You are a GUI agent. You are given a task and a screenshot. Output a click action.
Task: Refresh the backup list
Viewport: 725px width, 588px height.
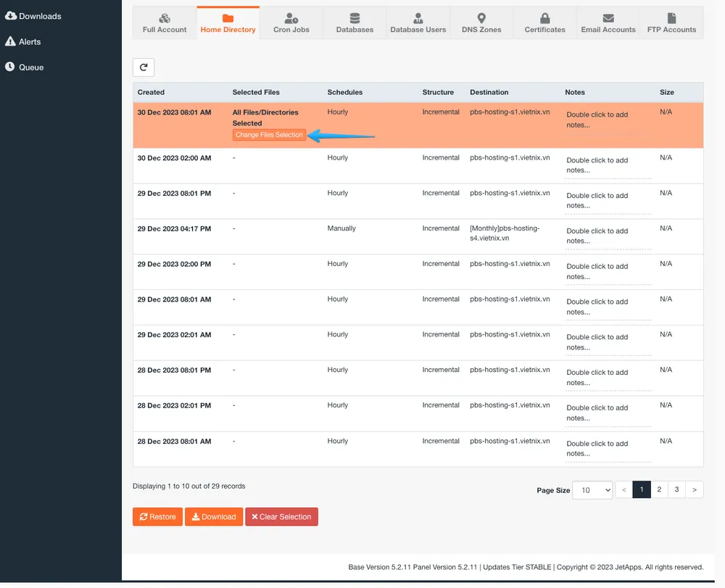[143, 67]
